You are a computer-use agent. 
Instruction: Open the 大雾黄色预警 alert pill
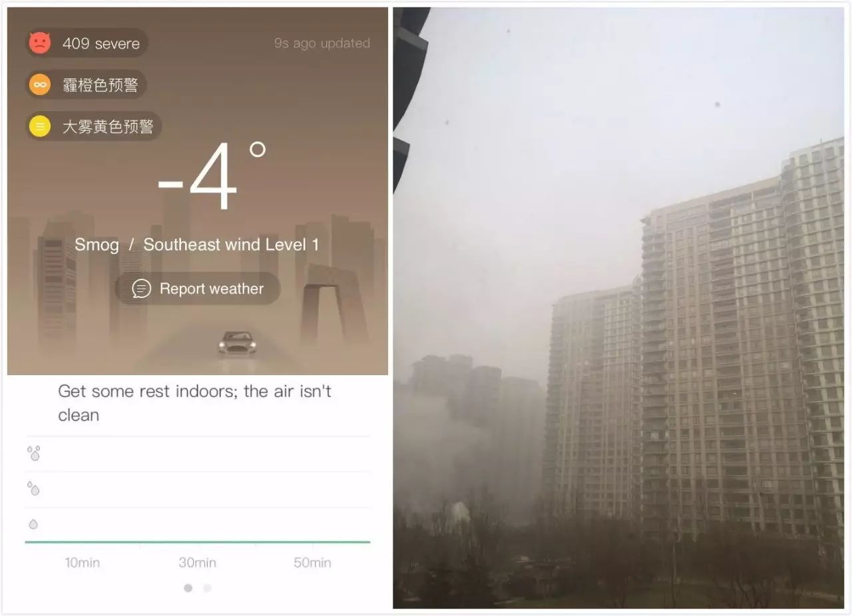point(94,126)
